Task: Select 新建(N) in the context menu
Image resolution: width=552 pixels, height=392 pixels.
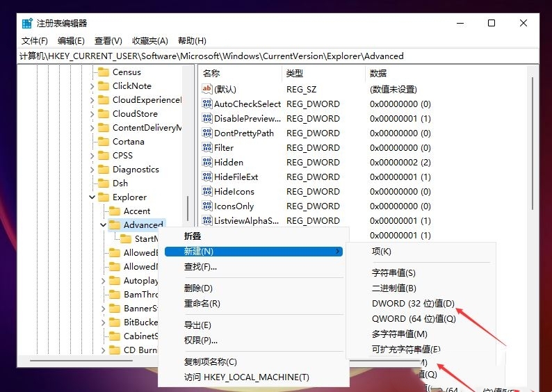Action: tap(254, 251)
